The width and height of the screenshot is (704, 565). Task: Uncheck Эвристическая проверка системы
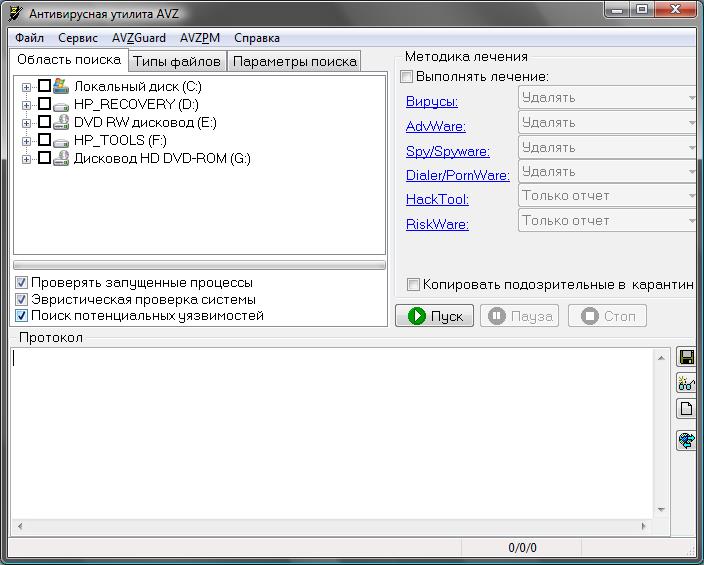click(22, 299)
